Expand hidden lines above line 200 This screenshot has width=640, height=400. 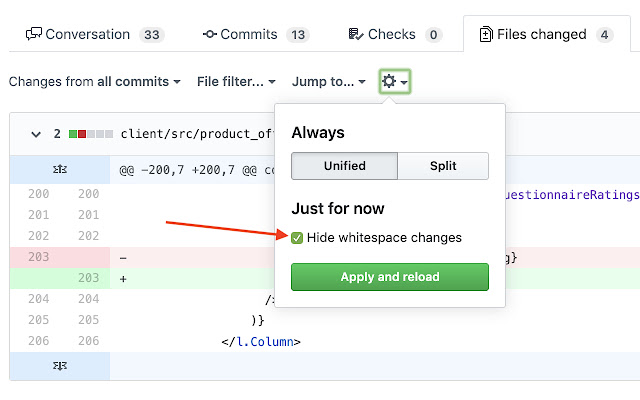tap(59, 170)
